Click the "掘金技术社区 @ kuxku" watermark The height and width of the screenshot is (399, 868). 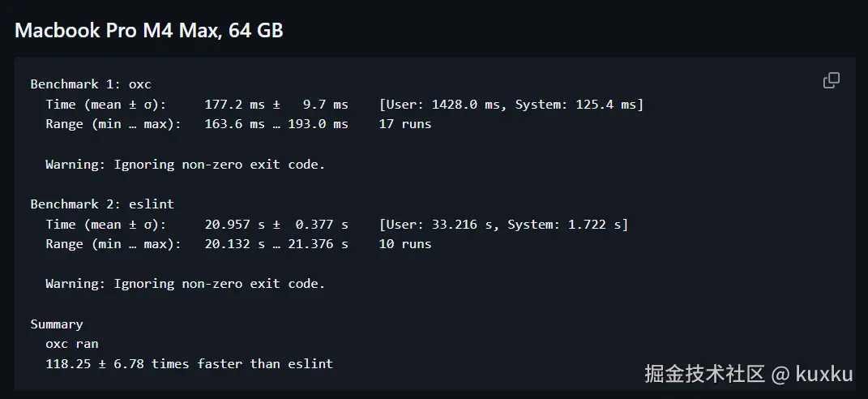748,374
